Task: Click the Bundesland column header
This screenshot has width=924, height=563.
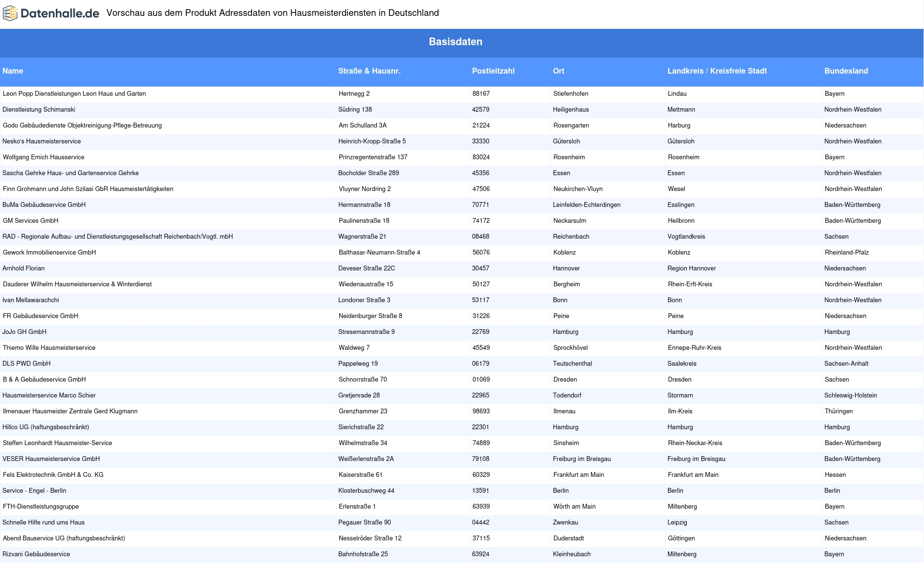Action: coord(846,71)
